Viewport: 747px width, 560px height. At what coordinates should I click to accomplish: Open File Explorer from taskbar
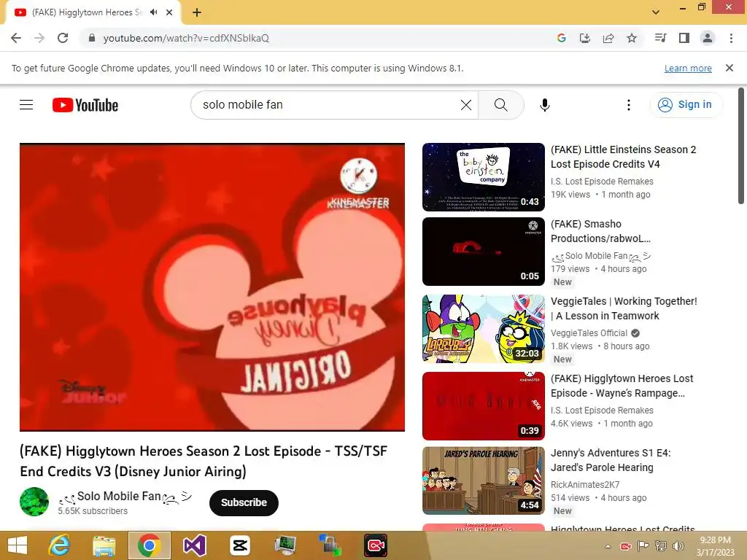(x=104, y=545)
